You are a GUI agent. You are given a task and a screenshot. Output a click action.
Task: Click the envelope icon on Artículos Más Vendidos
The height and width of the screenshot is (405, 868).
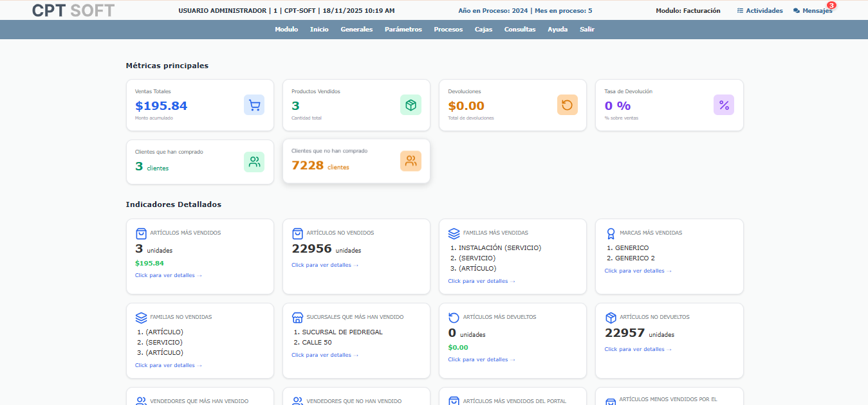coord(140,233)
